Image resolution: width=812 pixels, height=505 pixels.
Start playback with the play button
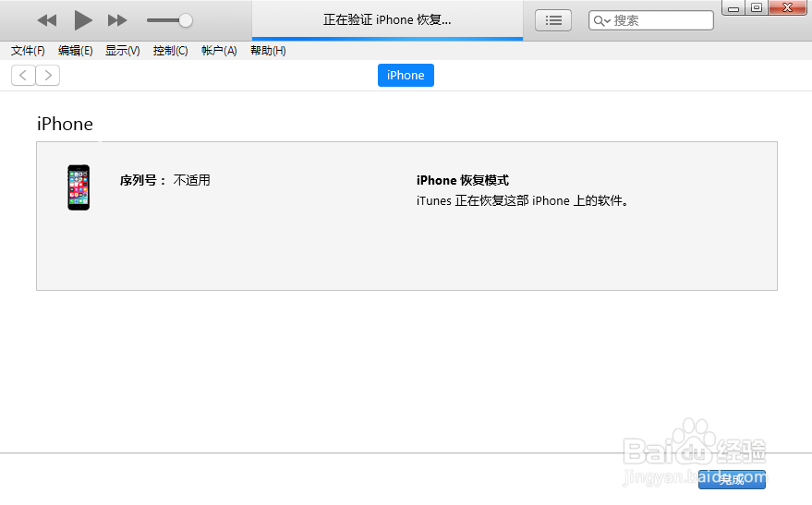click(x=83, y=20)
